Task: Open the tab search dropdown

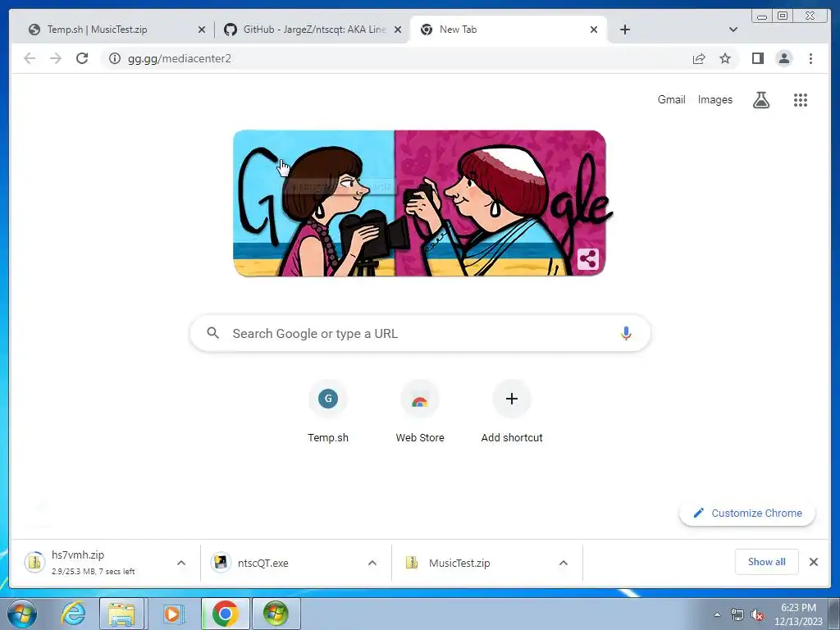Action: [733, 30]
